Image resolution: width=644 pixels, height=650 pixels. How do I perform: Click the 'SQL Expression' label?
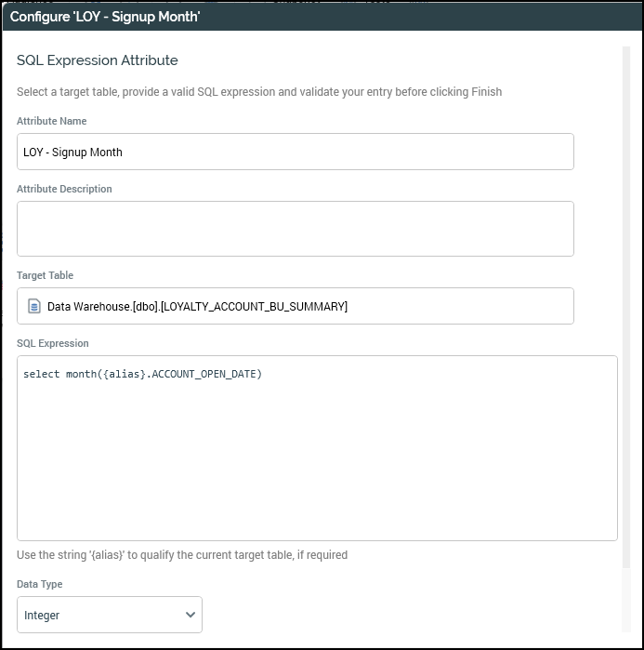coord(53,343)
